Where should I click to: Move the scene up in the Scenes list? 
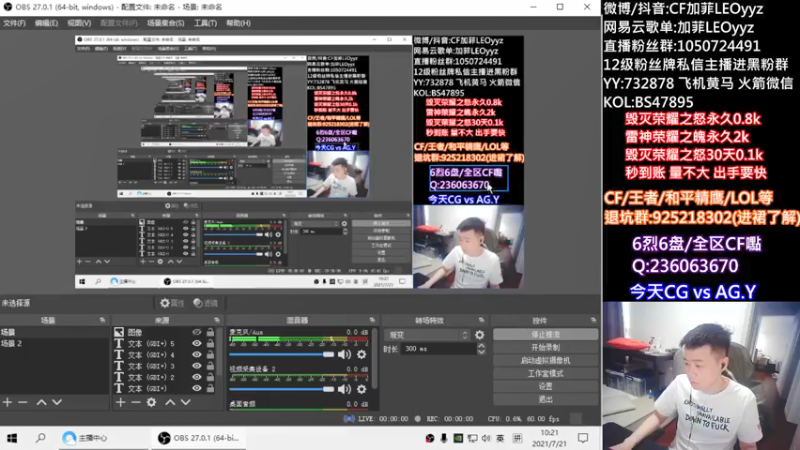coord(41,402)
